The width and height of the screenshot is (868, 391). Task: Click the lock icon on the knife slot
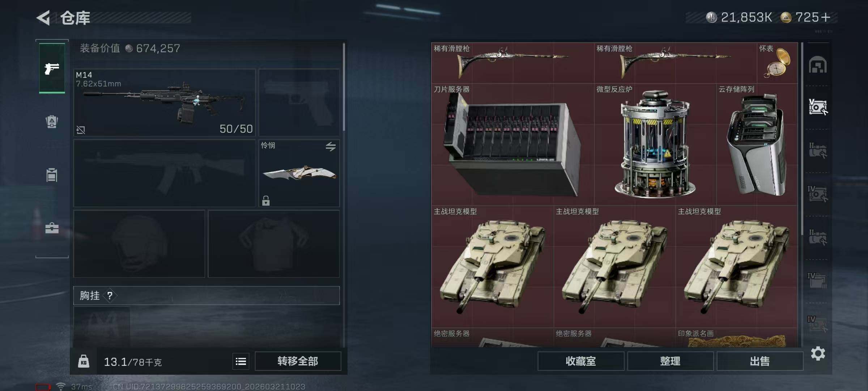click(x=266, y=201)
